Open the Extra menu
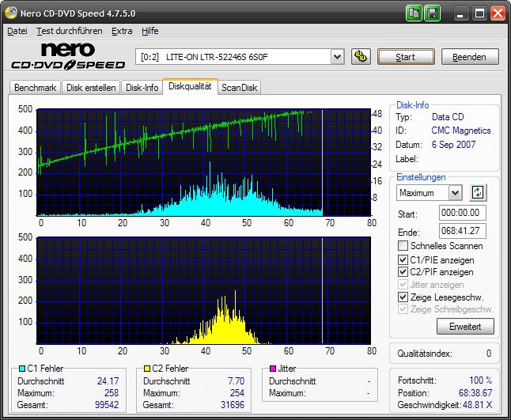This screenshot has width=511, height=420. 122,31
